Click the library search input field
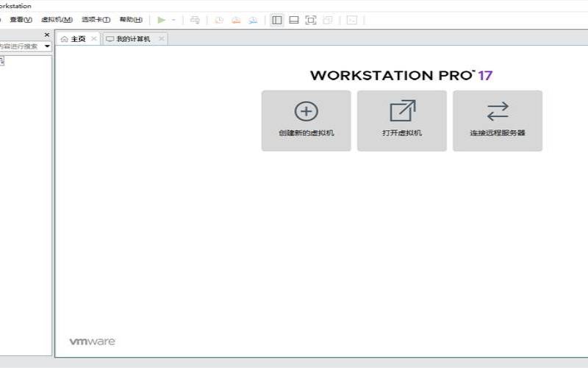 [x=21, y=46]
